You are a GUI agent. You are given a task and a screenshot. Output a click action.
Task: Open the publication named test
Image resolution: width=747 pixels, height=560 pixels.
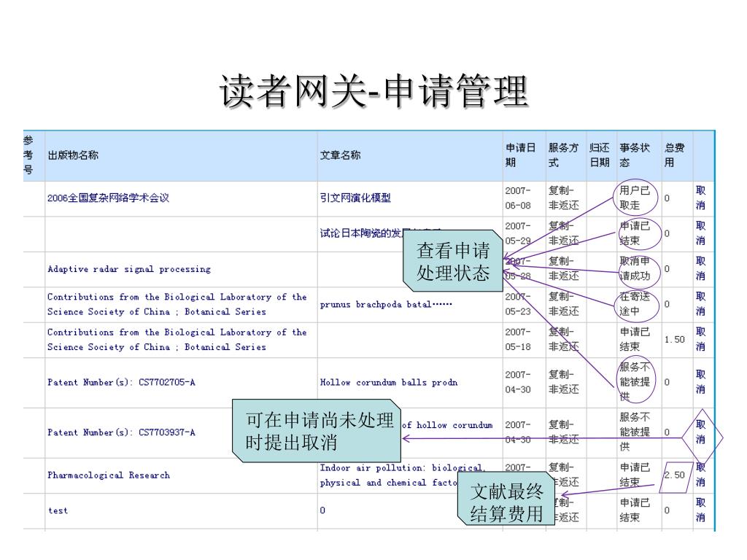(58, 510)
